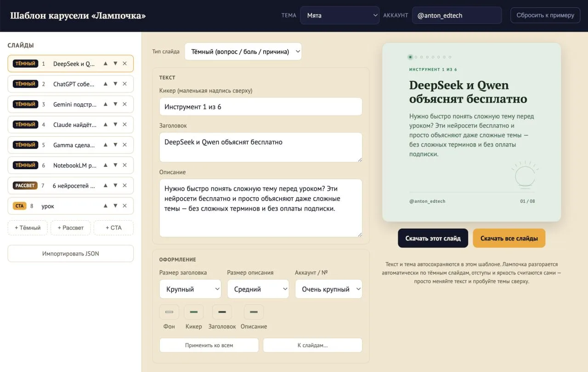
Task: Click the app title «Шаблон карусели «Лампочка»»
Action: tap(78, 16)
